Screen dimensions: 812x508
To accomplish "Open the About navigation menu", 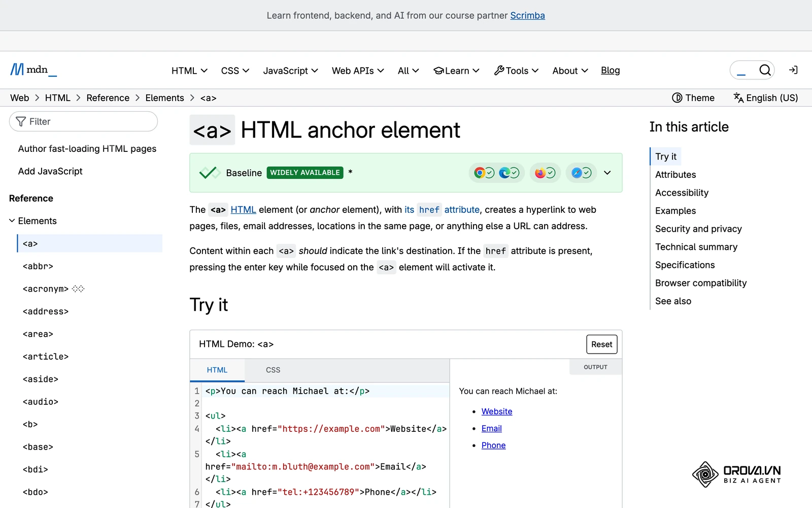I will click(570, 71).
